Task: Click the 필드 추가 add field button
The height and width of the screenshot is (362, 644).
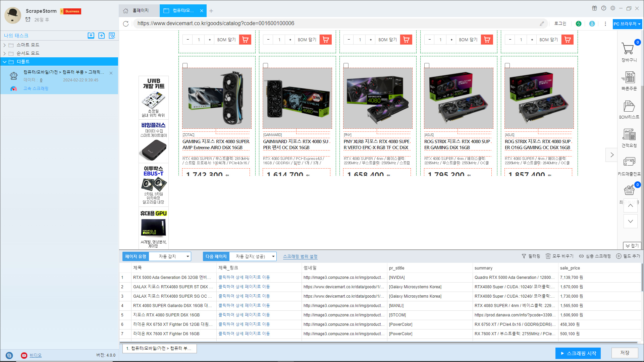Action: (x=628, y=256)
